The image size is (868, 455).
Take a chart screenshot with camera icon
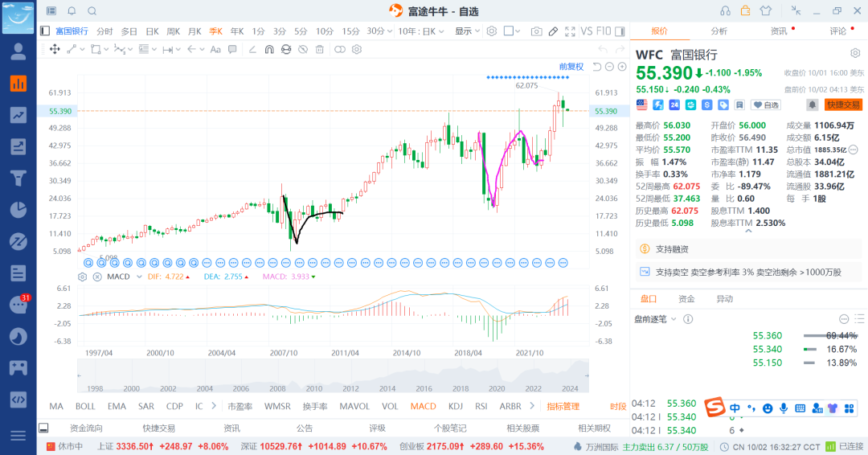[x=536, y=31]
